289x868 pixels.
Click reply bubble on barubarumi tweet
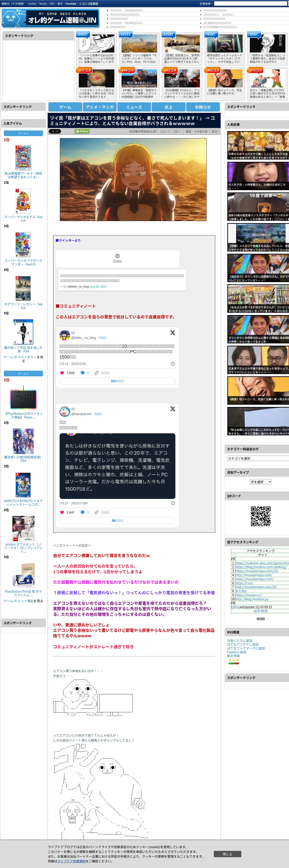(x=82, y=512)
